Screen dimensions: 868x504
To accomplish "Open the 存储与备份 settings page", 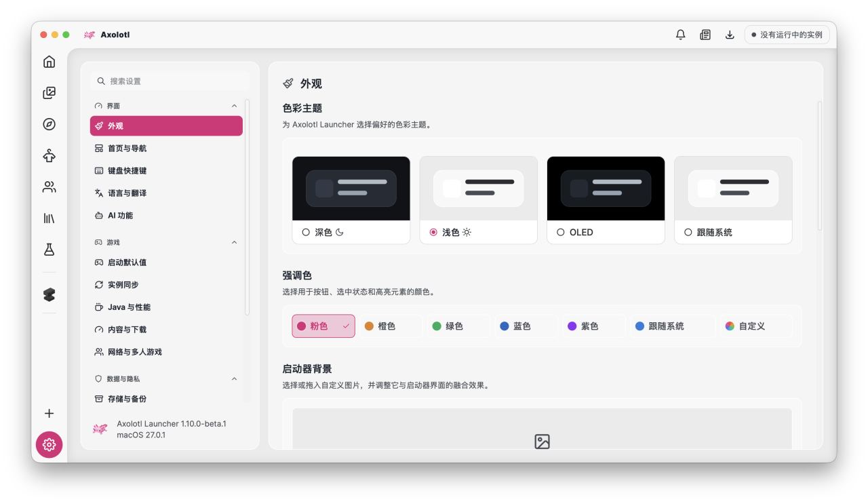I will tap(166, 398).
